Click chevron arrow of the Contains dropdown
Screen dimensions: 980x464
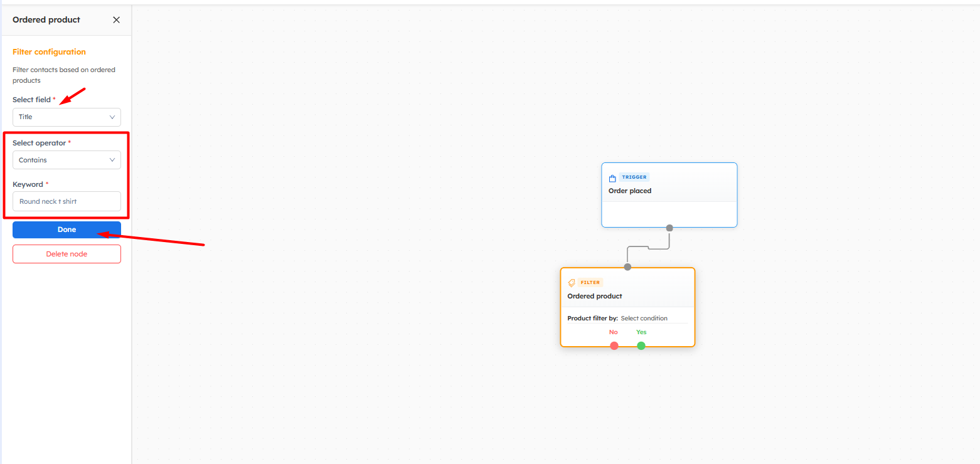(x=112, y=160)
